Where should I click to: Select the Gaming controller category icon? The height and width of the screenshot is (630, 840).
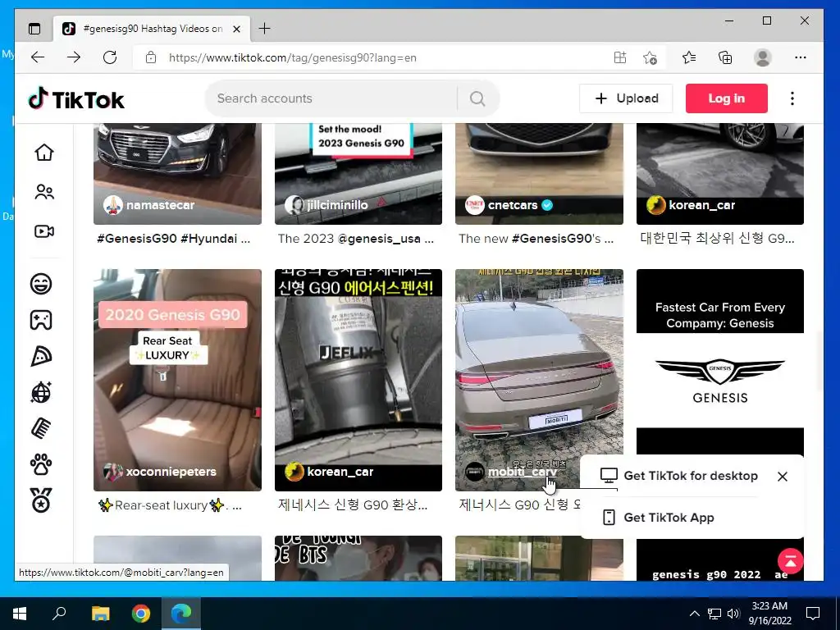pyautogui.click(x=41, y=320)
